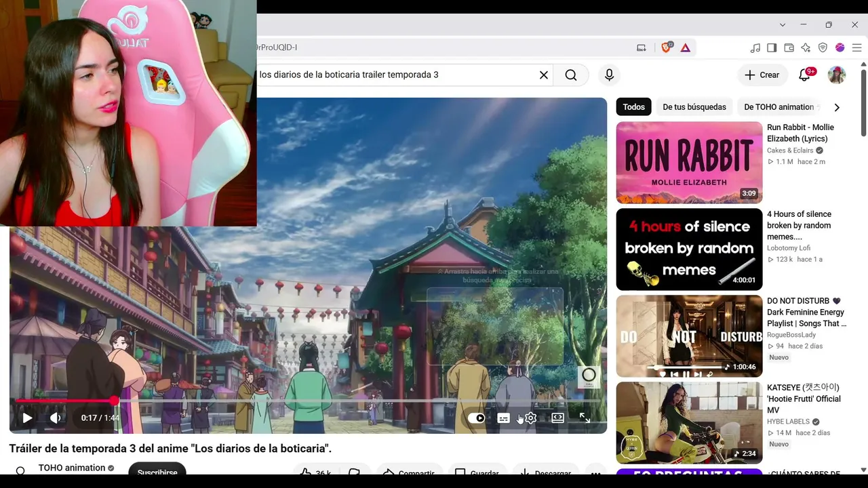
Task: Open the media control music note icon
Action: (x=755, y=47)
